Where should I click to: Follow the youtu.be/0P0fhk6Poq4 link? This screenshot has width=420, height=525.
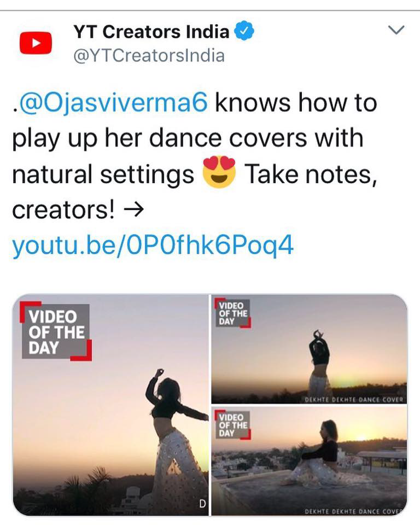pos(153,246)
